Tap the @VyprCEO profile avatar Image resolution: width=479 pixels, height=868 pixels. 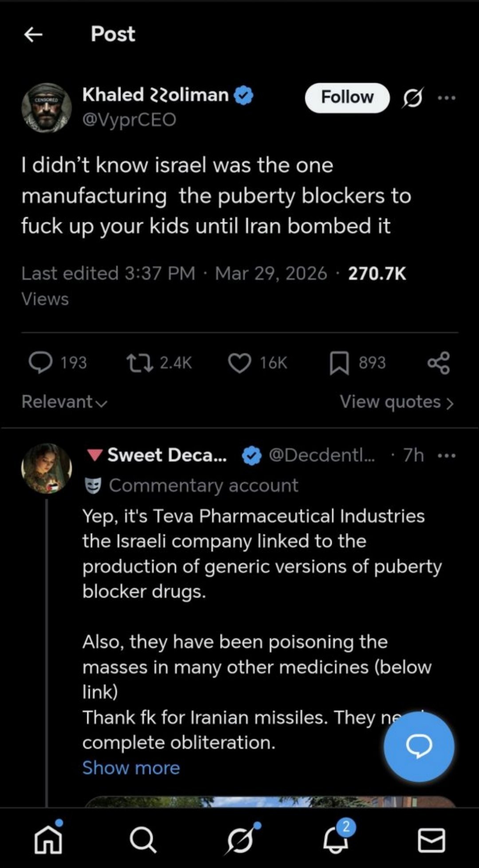47,108
